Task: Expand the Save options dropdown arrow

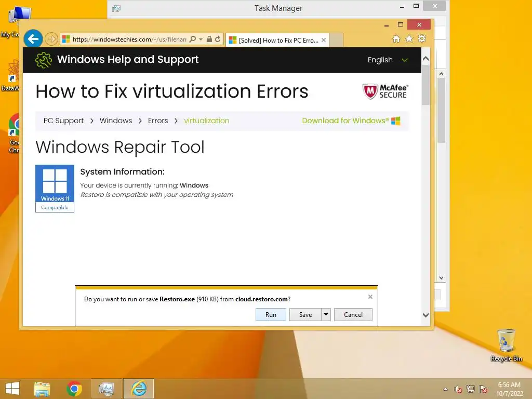Action: click(x=326, y=314)
